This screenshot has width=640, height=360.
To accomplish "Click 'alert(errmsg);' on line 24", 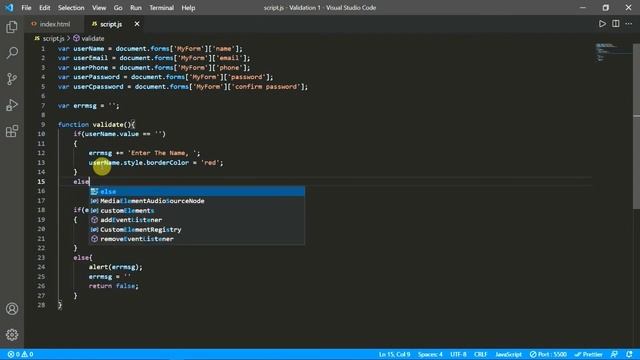I will point(116,267).
